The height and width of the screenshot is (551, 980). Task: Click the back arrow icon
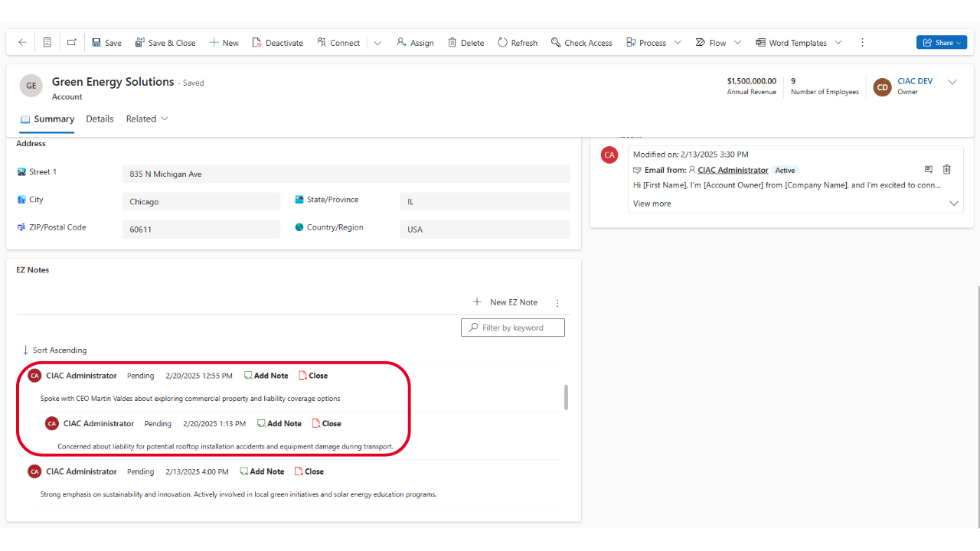[x=22, y=43]
